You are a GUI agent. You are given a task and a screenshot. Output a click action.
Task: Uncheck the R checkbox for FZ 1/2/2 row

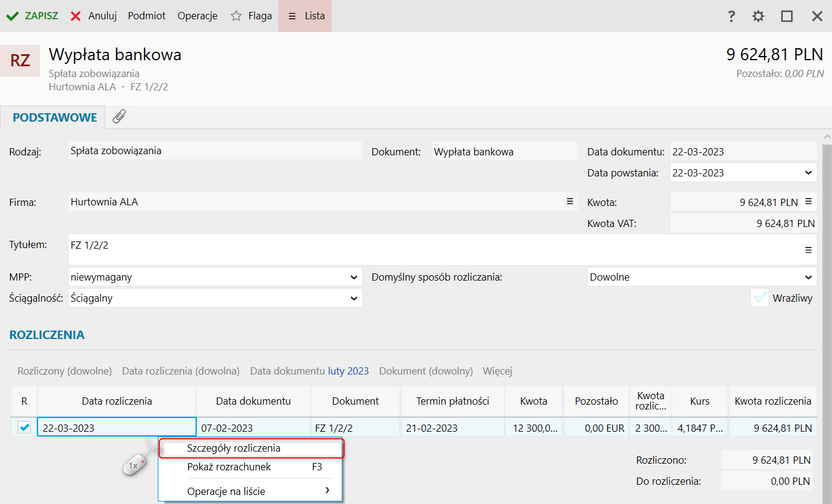[x=24, y=428]
